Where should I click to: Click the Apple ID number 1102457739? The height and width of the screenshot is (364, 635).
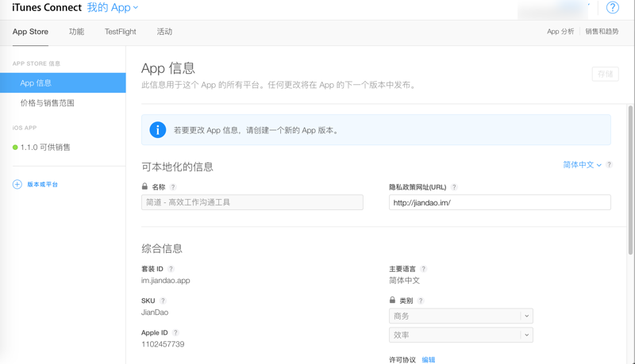(x=163, y=344)
